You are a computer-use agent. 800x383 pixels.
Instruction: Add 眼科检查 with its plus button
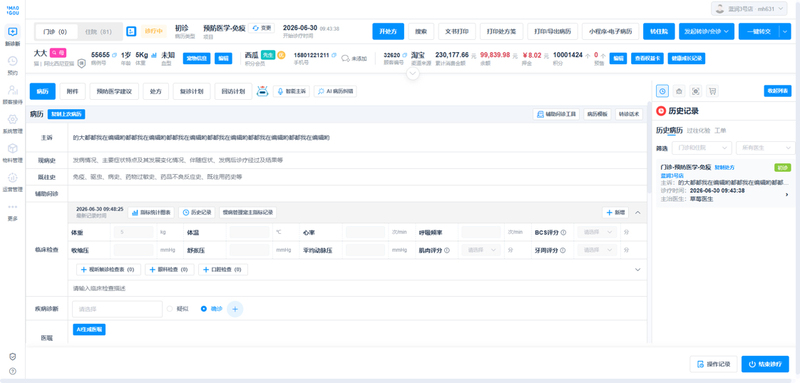pyautogui.click(x=170, y=269)
